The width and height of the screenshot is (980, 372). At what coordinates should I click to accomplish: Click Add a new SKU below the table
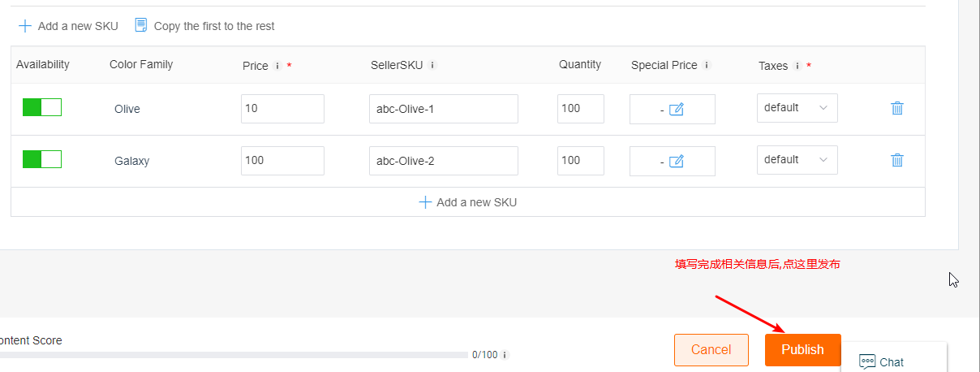(467, 202)
